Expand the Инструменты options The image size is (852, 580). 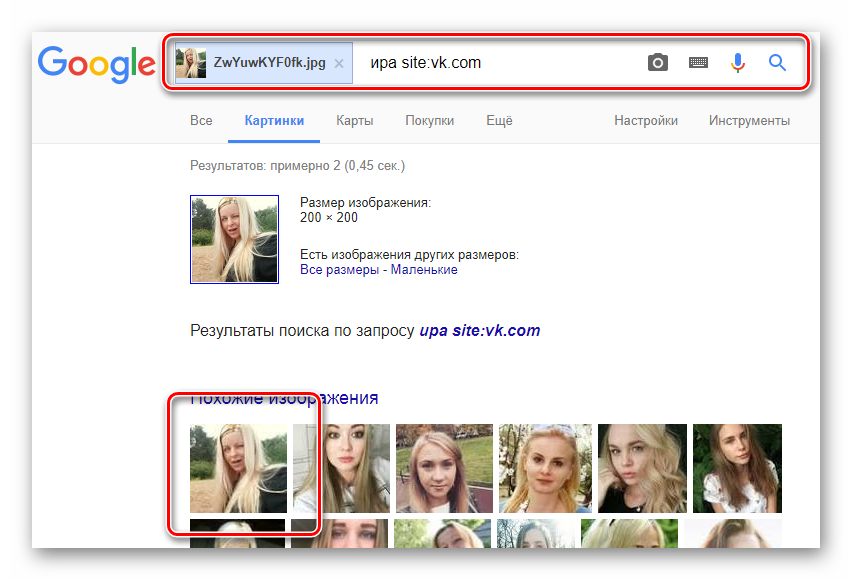(749, 121)
